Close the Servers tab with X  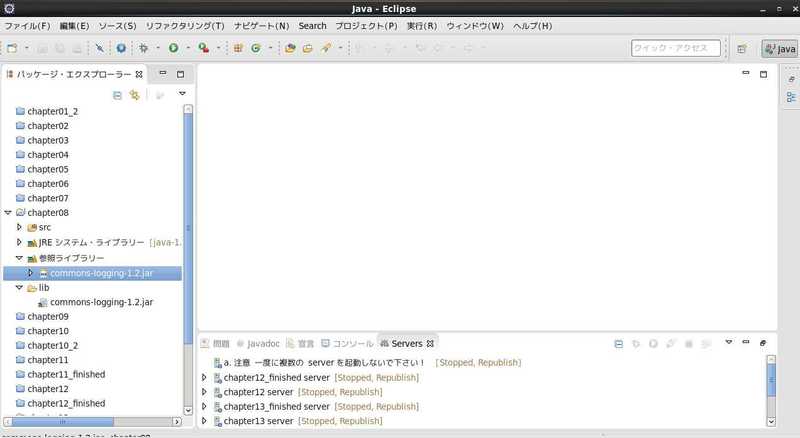(430, 344)
